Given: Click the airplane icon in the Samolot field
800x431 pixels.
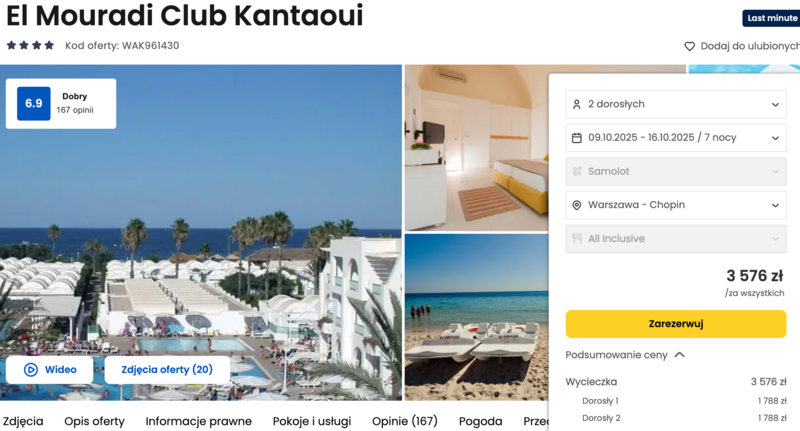Looking at the screenshot, I should [577, 171].
